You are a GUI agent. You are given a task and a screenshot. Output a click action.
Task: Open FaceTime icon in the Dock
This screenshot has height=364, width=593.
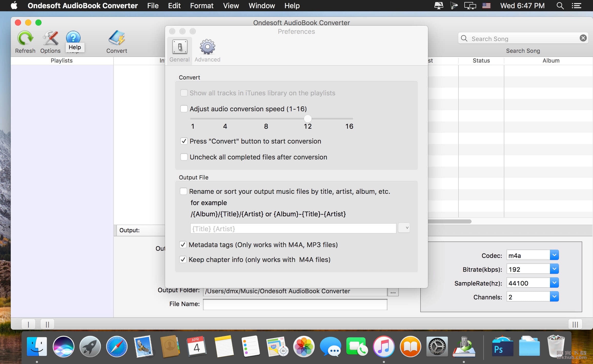coord(357,347)
